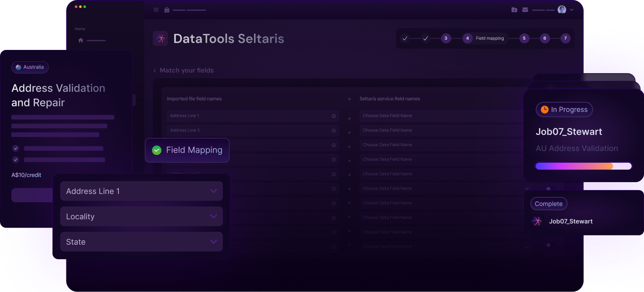Viewport: 644px width, 292px height.
Task: Click the Seltaris icon beside completed Job07_Stewart
Action: [537, 222]
